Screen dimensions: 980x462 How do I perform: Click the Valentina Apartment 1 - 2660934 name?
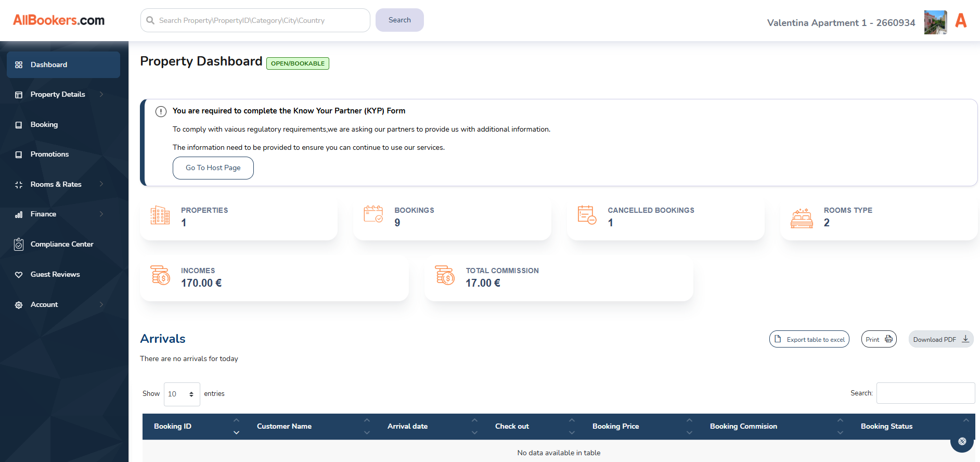[x=841, y=23]
